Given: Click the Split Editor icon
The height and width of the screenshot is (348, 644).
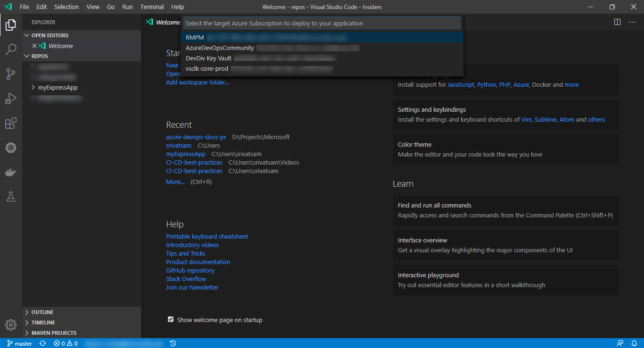Looking at the screenshot, I should click(618, 22).
